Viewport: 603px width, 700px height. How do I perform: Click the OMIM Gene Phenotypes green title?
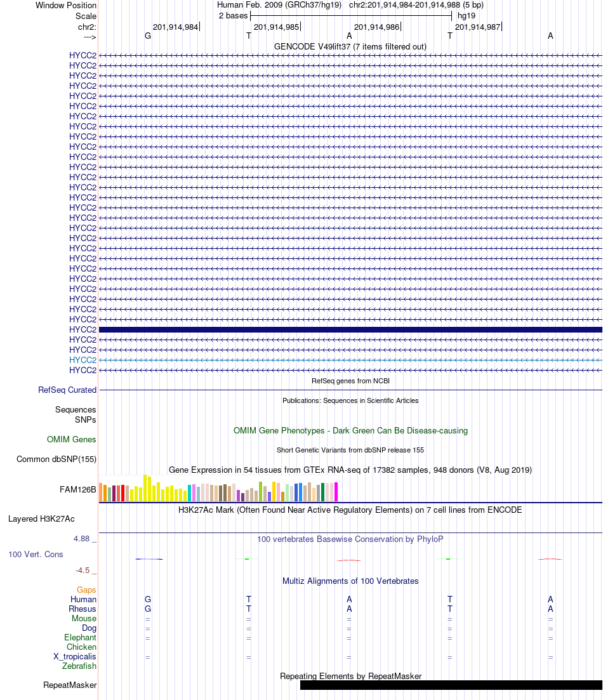[350, 430]
